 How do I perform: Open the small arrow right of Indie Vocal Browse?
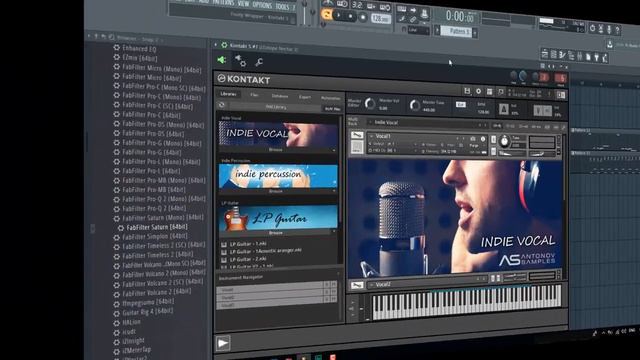click(x=334, y=150)
